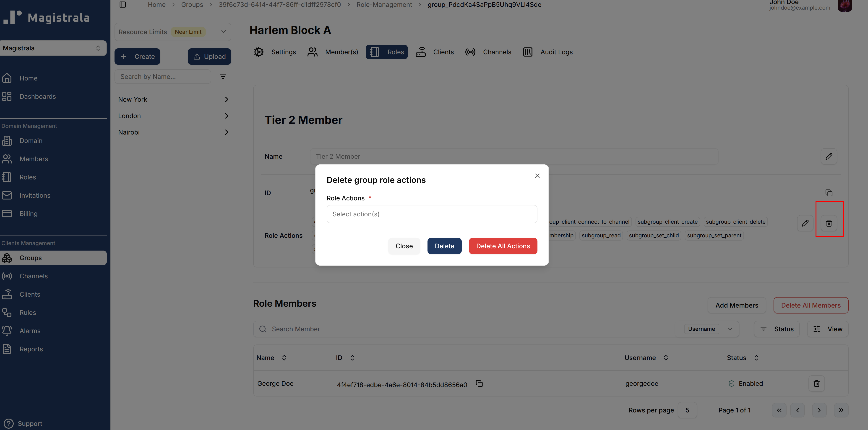Open the Reports section
The width and height of the screenshot is (868, 430).
tap(31, 349)
